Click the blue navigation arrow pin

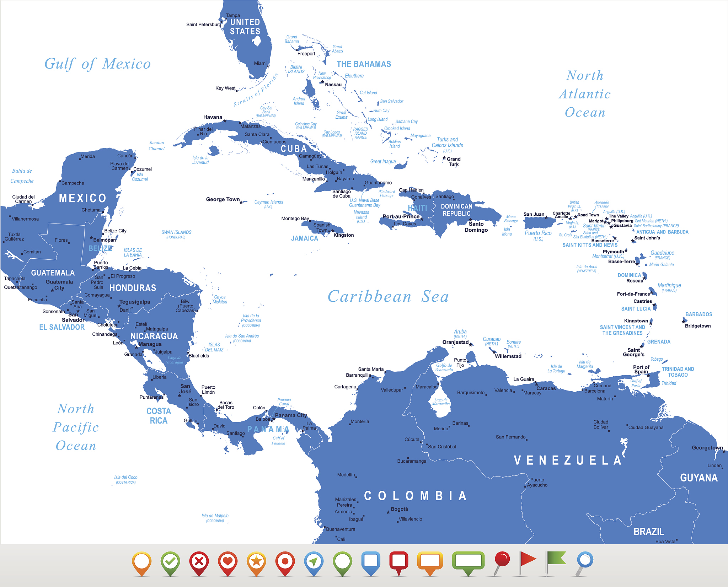coord(314,564)
